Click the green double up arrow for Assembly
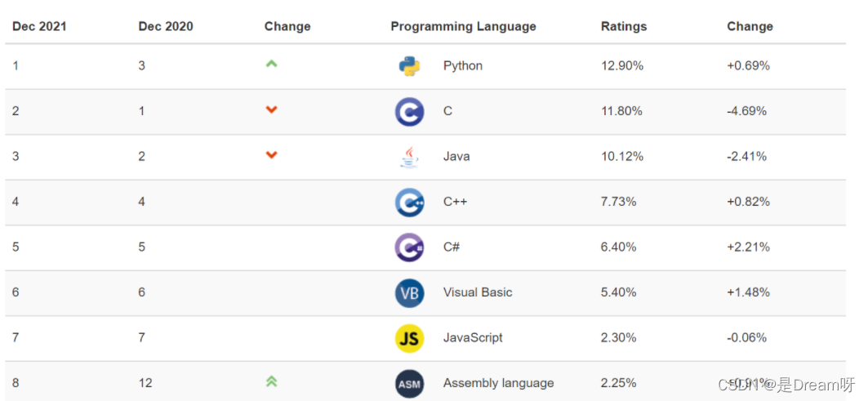The height and width of the screenshot is (401, 868). 271,381
